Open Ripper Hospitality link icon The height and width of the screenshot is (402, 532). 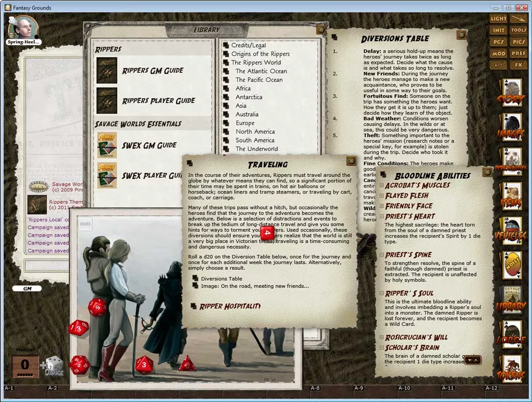[193, 306]
